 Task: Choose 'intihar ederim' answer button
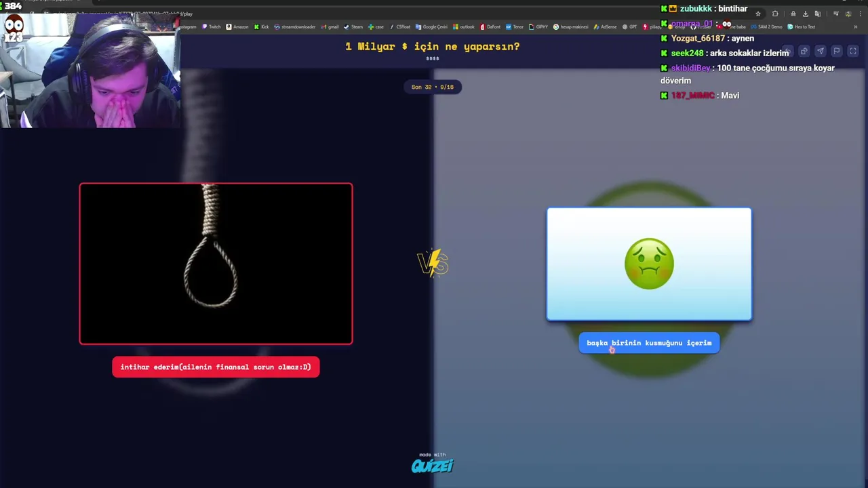coord(216,367)
